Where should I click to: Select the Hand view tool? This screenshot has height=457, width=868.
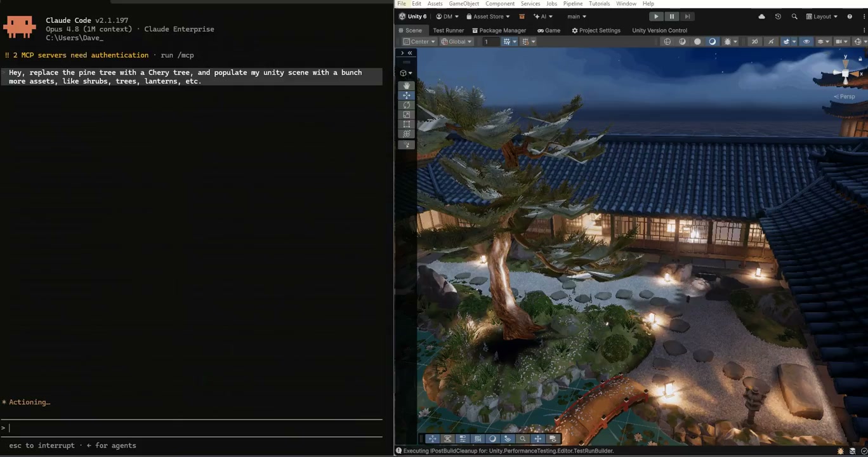[x=407, y=86]
